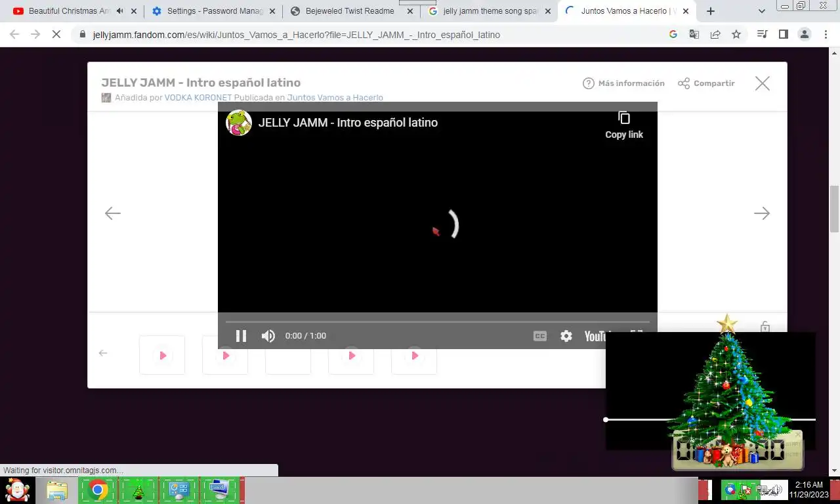Open Chrome profile avatar
Image resolution: width=840 pixels, height=504 pixels.
point(805,34)
